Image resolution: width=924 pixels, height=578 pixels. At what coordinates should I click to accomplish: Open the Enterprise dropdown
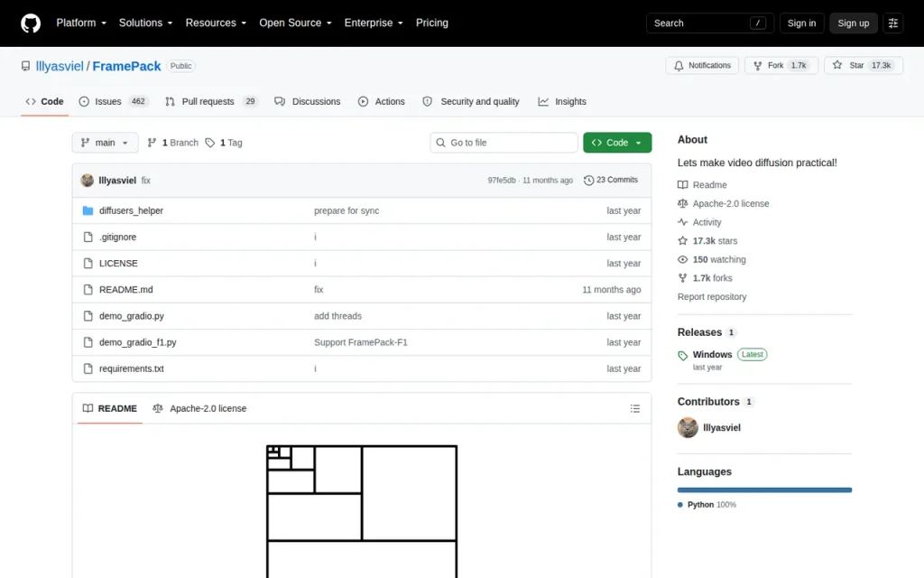[x=374, y=23]
